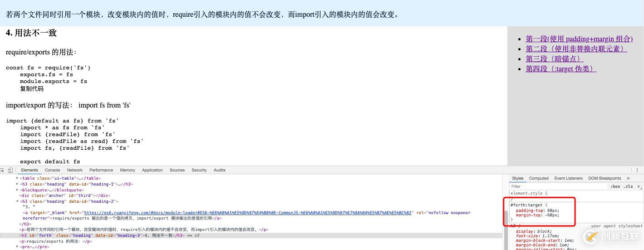Follow link 第二段（使用非替换内联元素）
644x250 pixels.
click(x=576, y=49)
